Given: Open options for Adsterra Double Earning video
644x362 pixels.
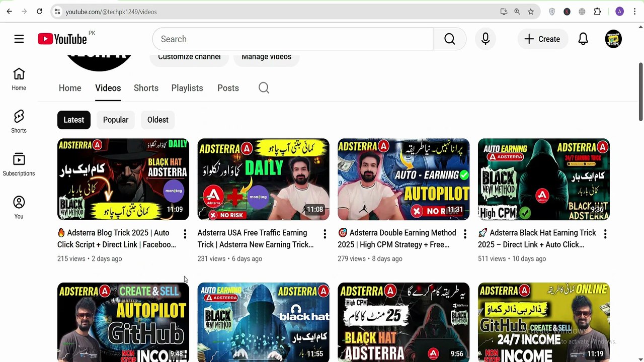Looking at the screenshot, I should click(465, 234).
